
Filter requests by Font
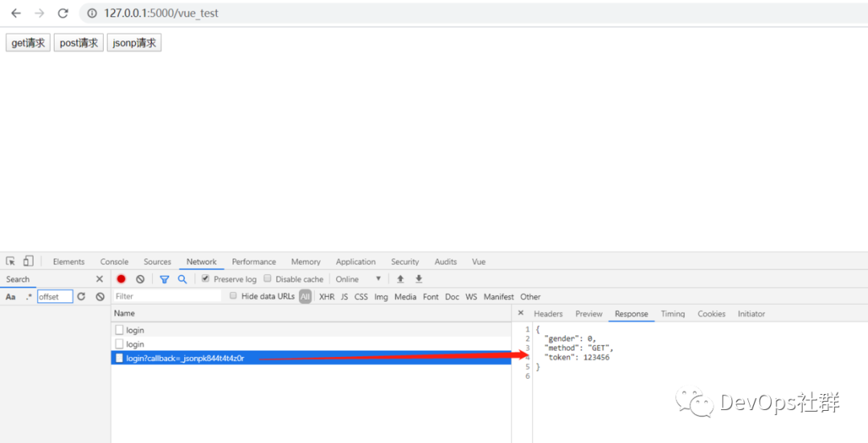(431, 297)
